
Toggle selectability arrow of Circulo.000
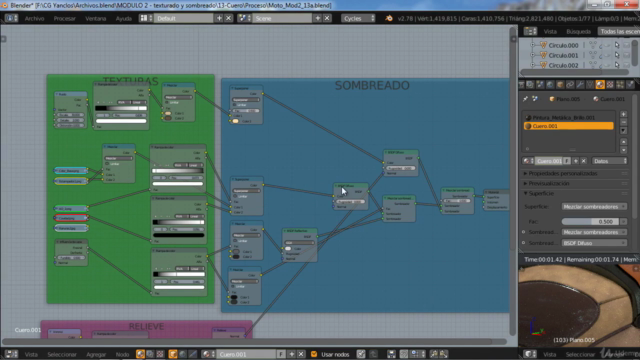617,45
